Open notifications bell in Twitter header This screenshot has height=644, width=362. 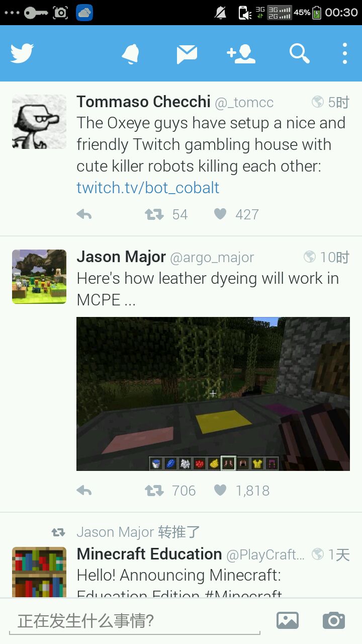131,53
